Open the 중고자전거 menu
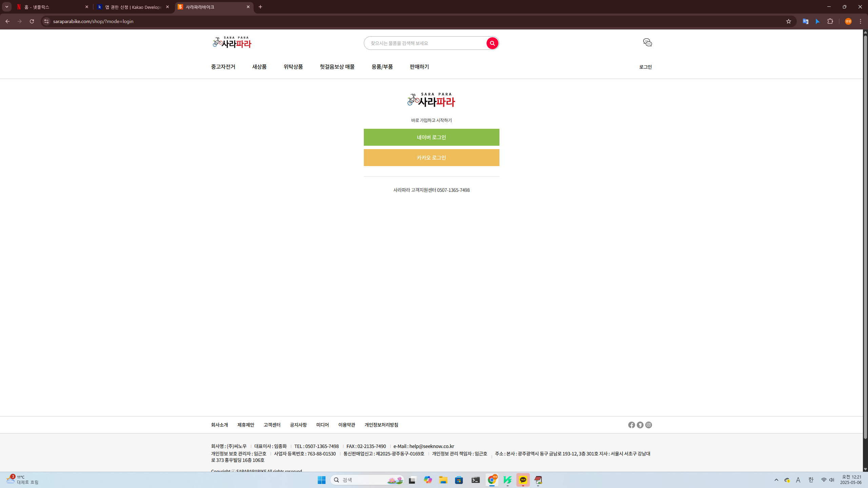This screenshot has width=868, height=488. tap(223, 67)
